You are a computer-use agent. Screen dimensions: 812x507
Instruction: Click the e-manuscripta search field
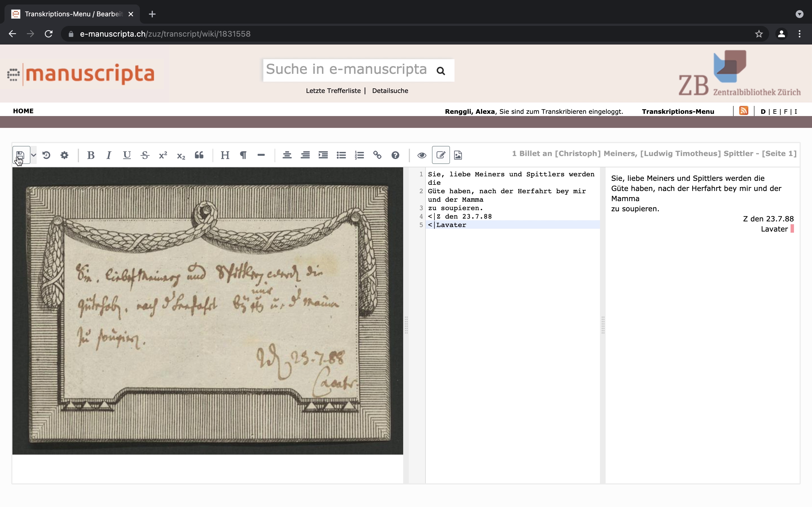(x=346, y=70)
